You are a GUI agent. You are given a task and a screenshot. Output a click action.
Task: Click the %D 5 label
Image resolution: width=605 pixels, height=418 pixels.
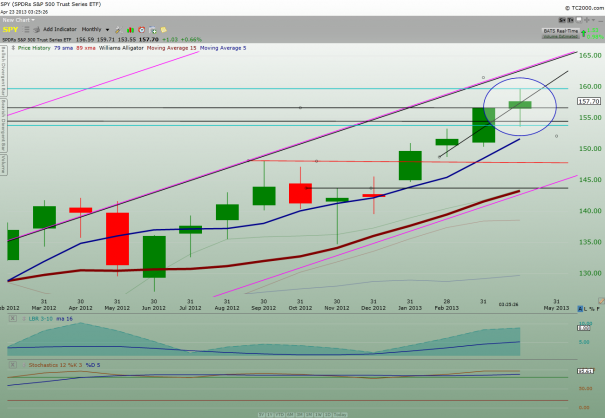tap(93, 365)
